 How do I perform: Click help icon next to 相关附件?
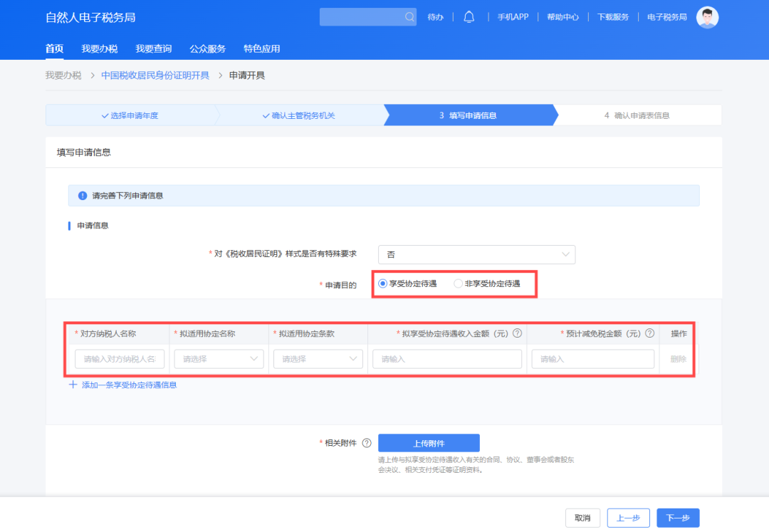(367, 443)
